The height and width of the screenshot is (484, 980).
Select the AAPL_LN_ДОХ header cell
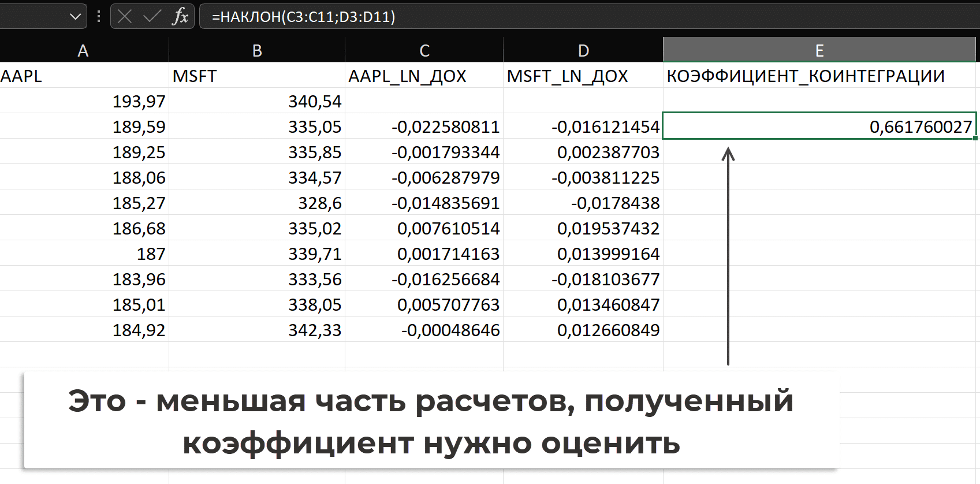[424, 76]
